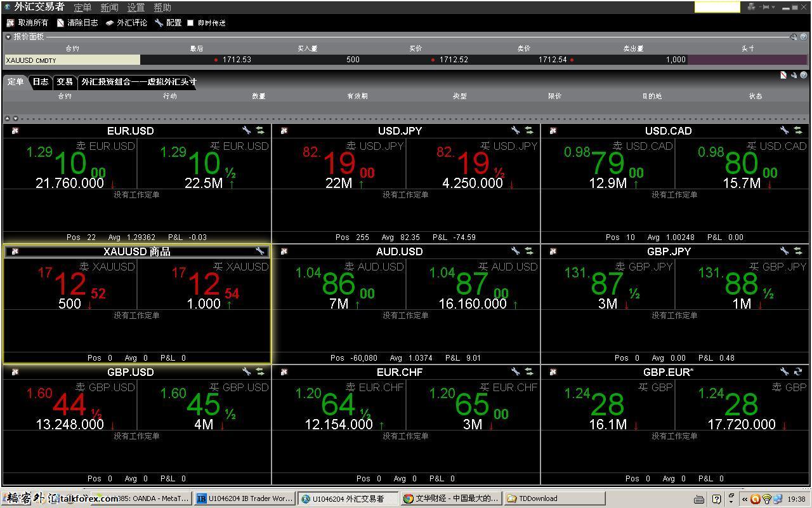Viewport: 812px width, 508px height.
Task: Open 外汇评论 FX commentary
Action: pyautogui.click(x=126, y=23)
